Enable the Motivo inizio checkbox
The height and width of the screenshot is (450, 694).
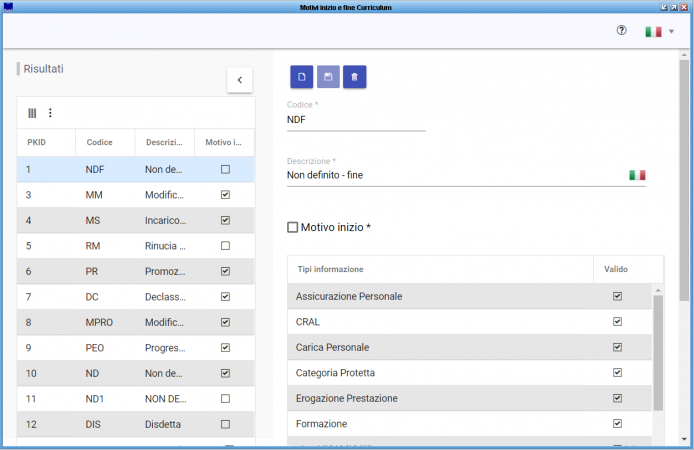293,228
